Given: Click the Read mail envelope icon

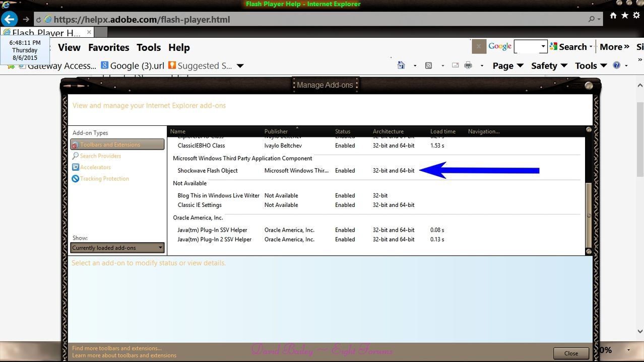Looking at the screenshot, I should pos(455,65).
